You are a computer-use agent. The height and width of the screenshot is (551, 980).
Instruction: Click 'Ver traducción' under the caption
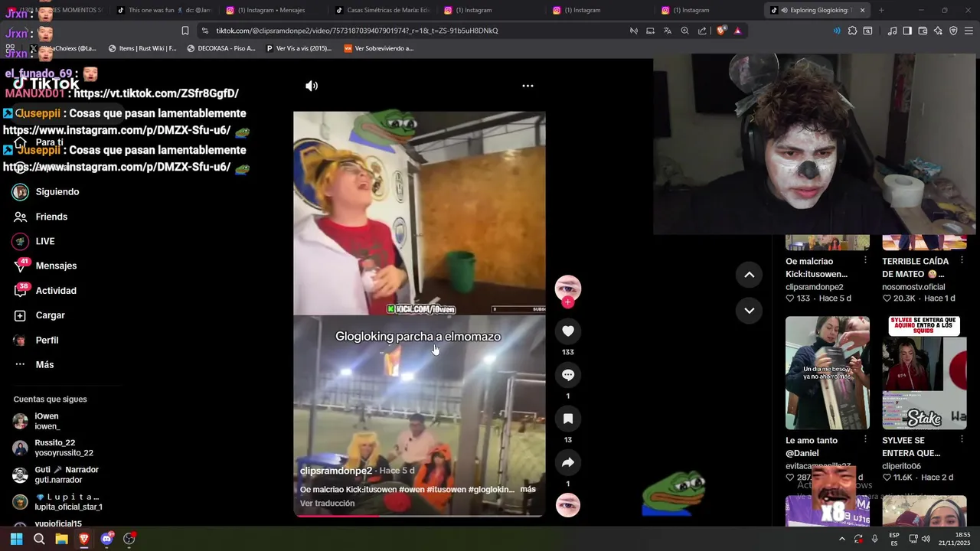tap(327, 503)
